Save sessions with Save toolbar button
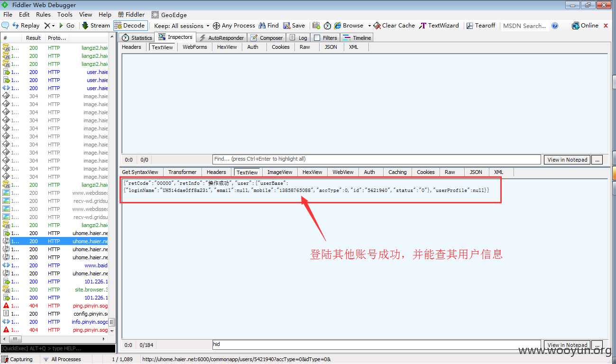The height and width of the screenshot is (364, 616). tap(294, 26)
